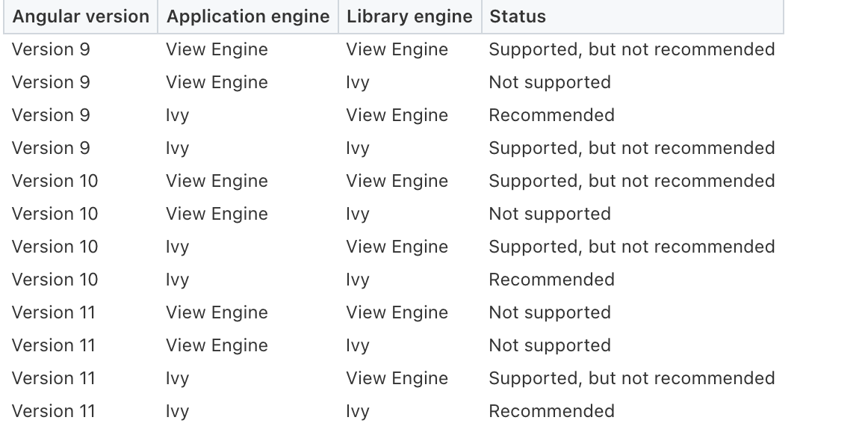Click the Recommended status for Version 10
The height and width of the screenshot is (438, 868).
(551, 280)
